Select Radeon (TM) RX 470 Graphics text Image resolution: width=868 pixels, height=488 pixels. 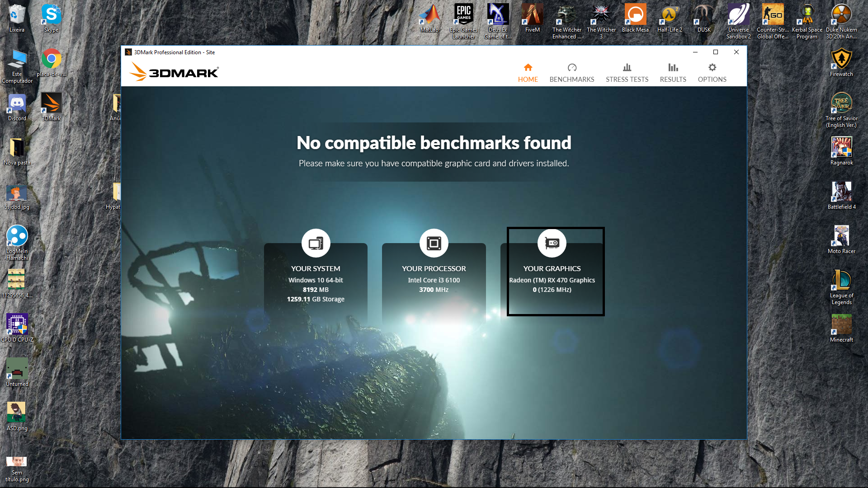pyautogui.click(x=552, y=280)
